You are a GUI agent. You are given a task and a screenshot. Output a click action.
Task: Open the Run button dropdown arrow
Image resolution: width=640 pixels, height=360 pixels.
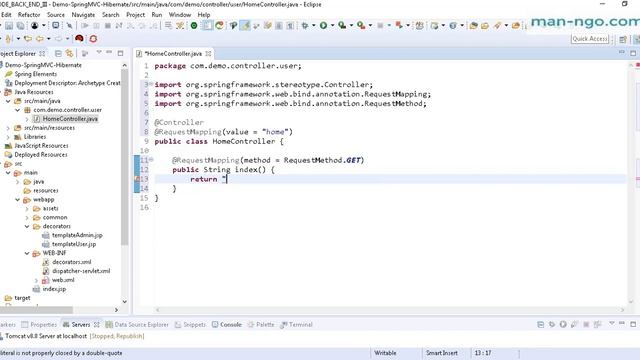click(332, 26)
